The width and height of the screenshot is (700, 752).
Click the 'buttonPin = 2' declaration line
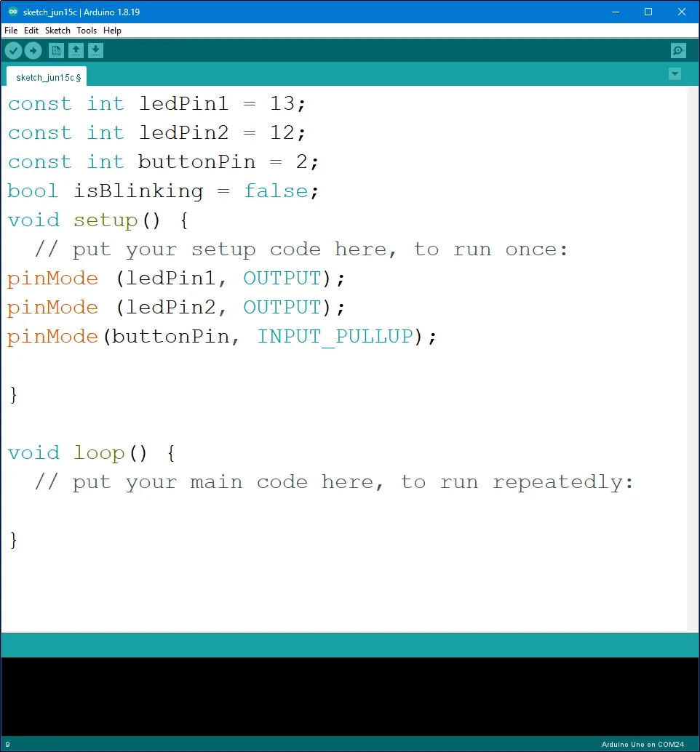[x=163, y=162]
